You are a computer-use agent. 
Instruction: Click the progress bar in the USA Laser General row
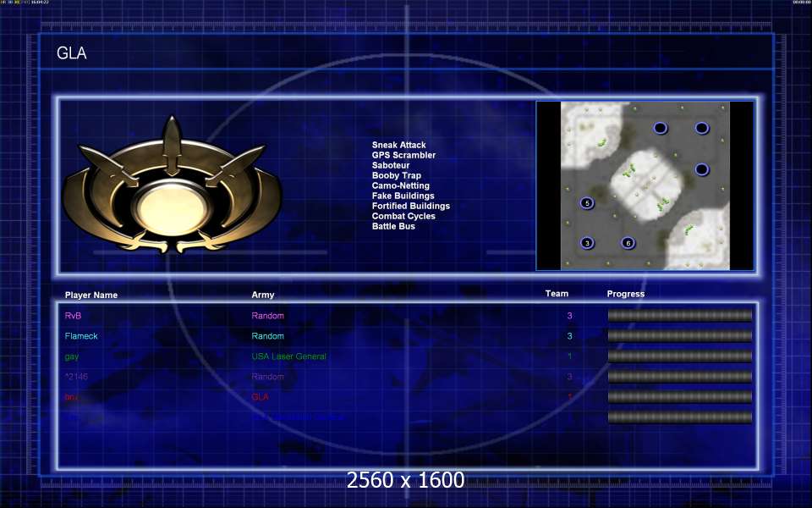(x=679, y=356)
